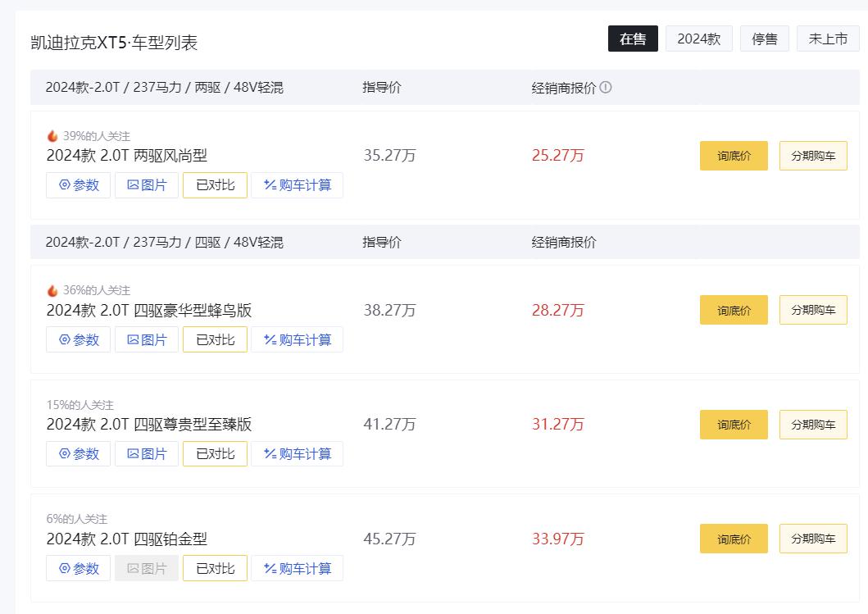Toggle 已对比 for 四驱铂金型
Image resolution: width=868 pixels, height=614 pixels.
point(215,568)
